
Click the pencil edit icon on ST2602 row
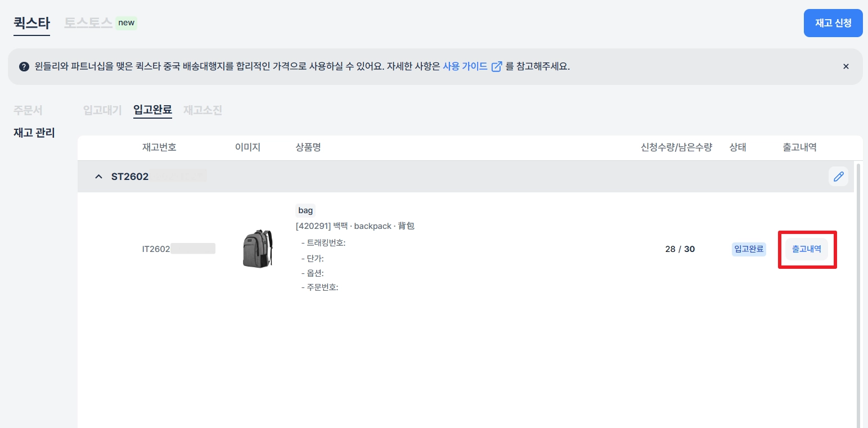(838, 177)
